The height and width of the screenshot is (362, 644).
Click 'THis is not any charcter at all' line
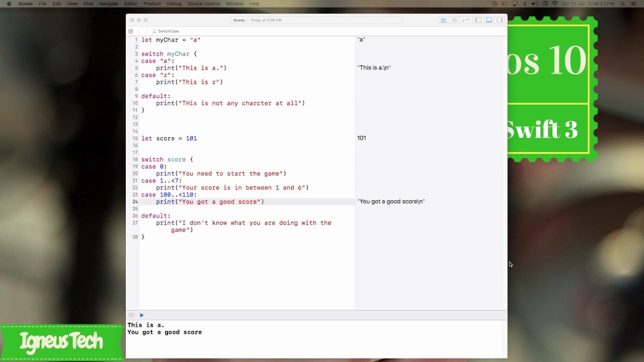point(230,103)
